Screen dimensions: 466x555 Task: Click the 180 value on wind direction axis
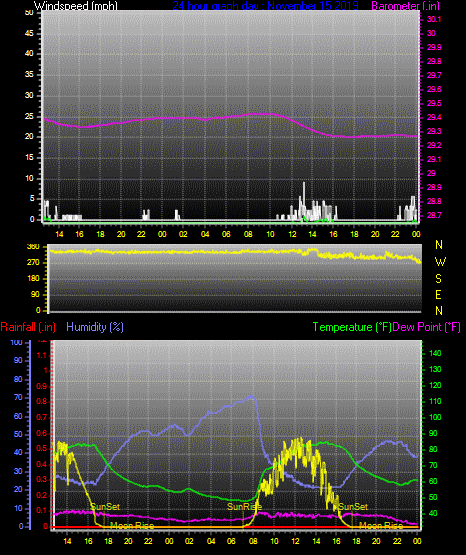pos(33,279)
